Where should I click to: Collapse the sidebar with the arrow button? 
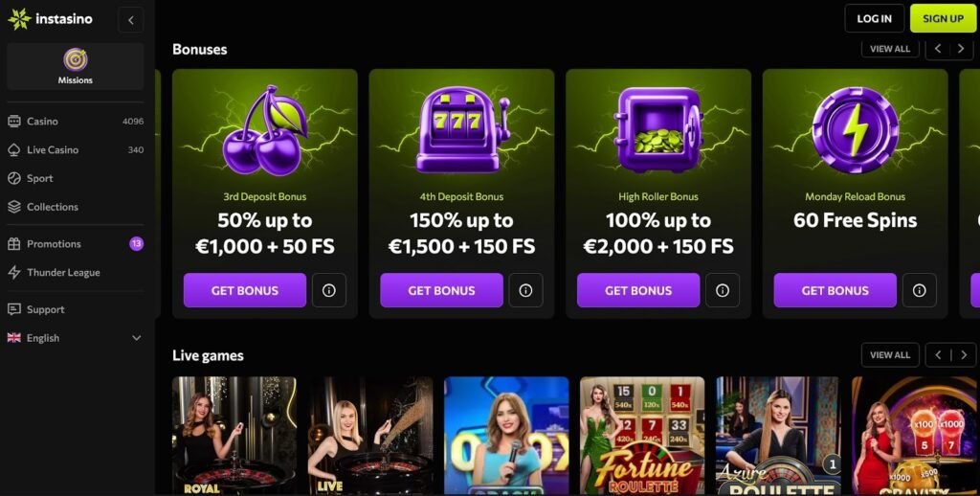click(130, 20)
